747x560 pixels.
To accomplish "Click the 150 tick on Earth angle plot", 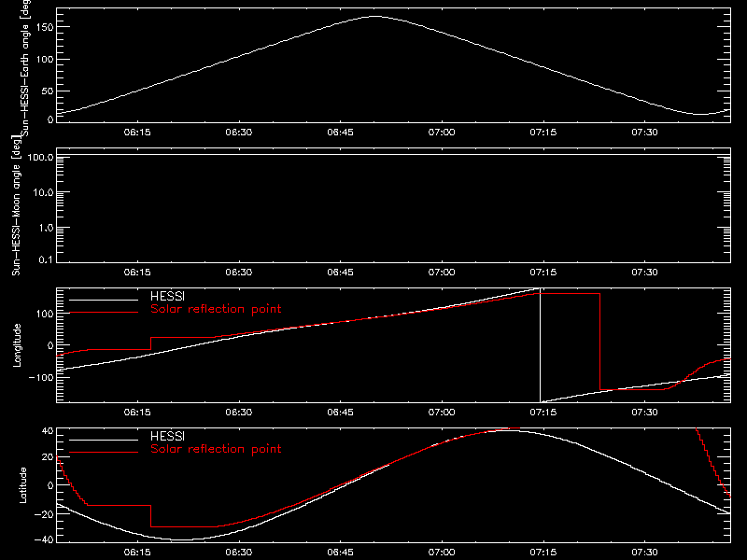I will 45,27.
